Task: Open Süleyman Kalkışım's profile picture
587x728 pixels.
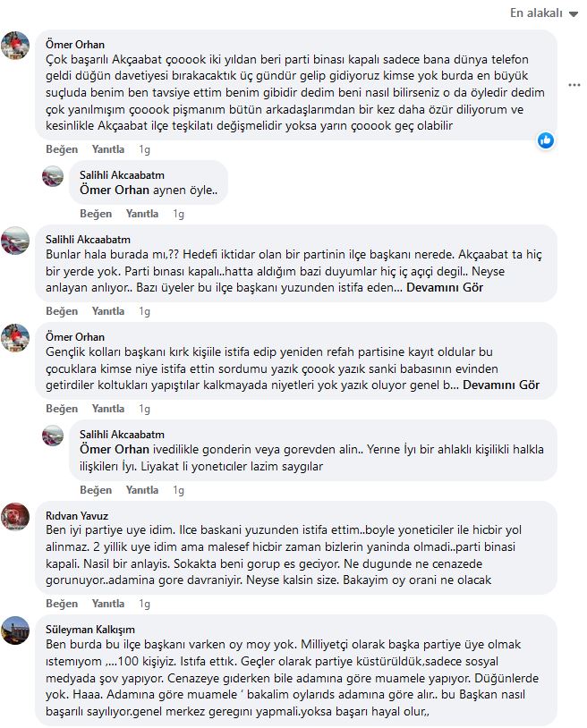Action: point(15,631)
